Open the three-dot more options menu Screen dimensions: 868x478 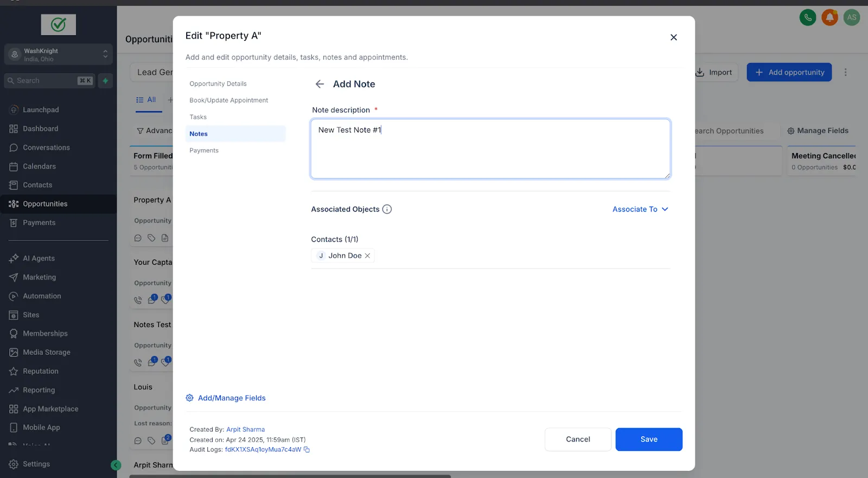tap(845, 72)
